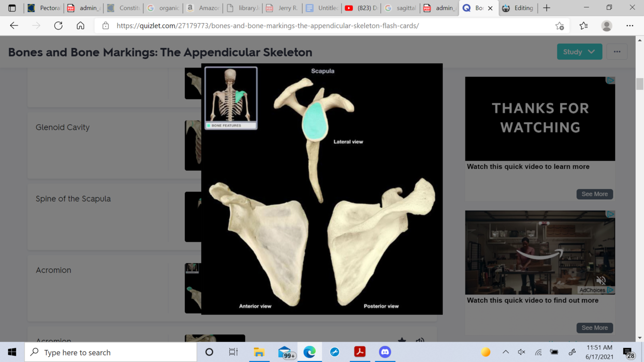Image resolution: width=644 pixels, height=362 pixels.
Task: Open the Mail app on the taskbar
Action: pos(285,352)
